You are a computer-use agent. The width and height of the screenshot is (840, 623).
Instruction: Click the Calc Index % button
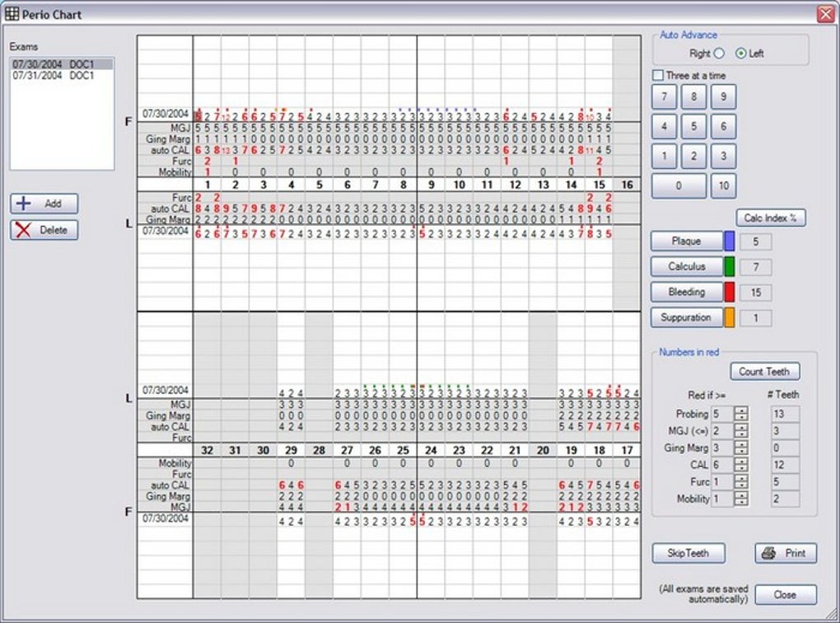[770, 218]
